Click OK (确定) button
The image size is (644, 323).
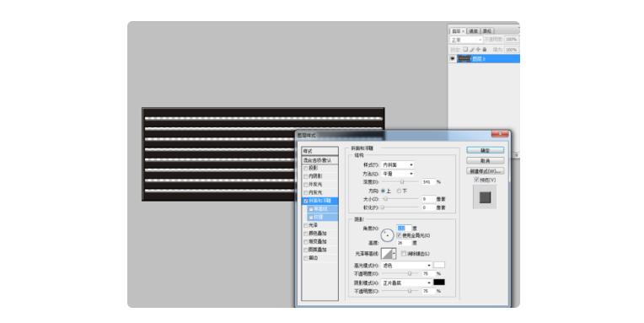pyautogui.click(x=485, y=150)
